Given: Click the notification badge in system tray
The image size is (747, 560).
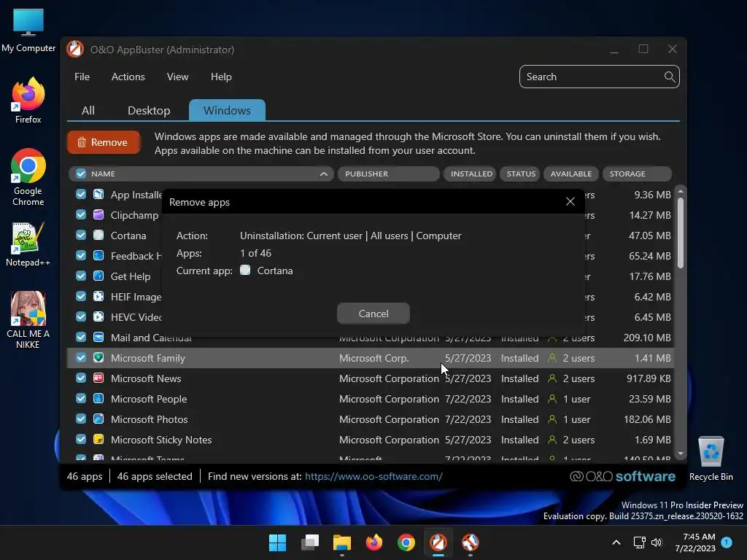Looking at the screenshot, I should (727, 542).
